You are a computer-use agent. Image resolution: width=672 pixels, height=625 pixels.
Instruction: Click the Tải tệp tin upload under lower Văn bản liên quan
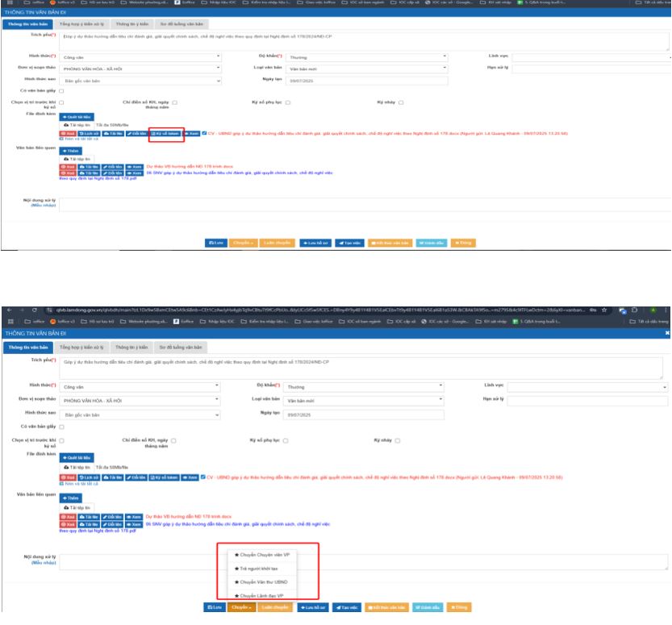coord(77,506)
